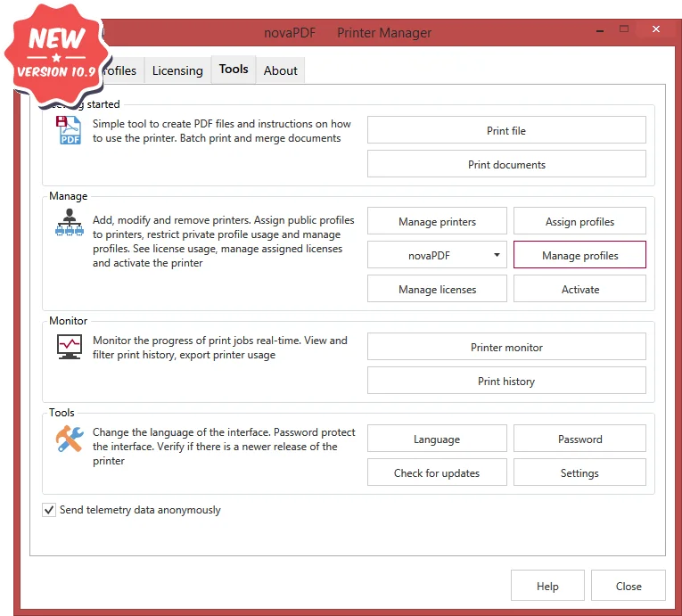Minimize the Printer Manager window
The width and height of the screenshot is (682, 616).
600,30
